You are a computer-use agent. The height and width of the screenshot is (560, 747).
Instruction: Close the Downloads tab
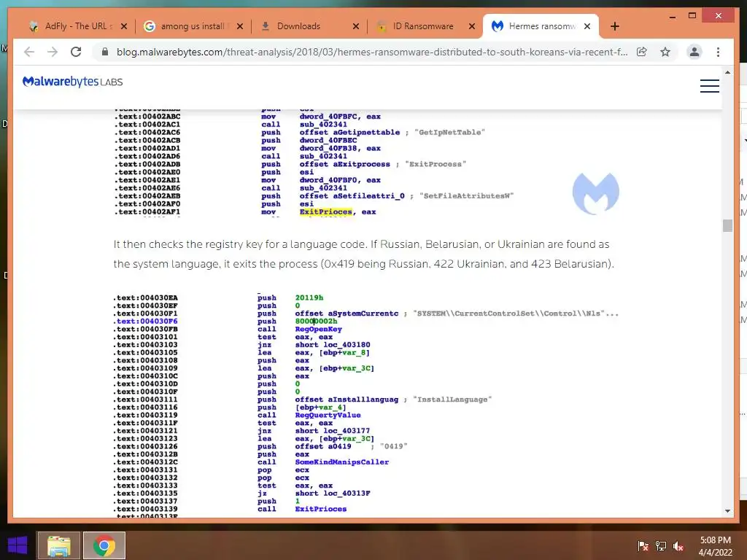356,26
